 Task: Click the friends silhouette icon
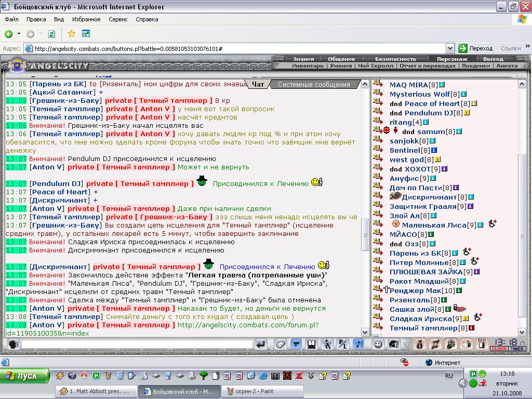467,344
